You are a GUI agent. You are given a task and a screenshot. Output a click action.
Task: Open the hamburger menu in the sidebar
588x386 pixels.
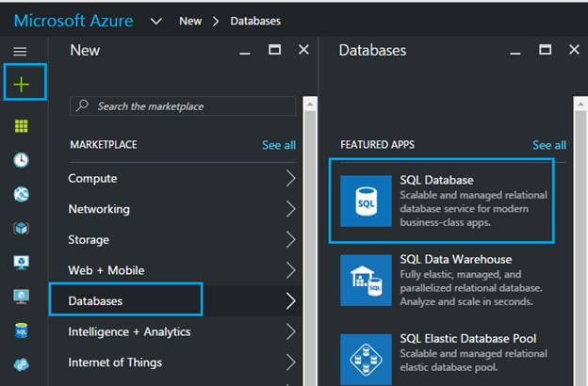20,52
